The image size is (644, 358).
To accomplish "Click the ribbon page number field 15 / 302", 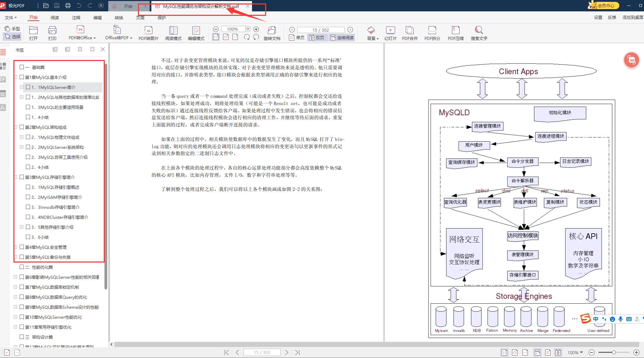I will tap(321, 30).
